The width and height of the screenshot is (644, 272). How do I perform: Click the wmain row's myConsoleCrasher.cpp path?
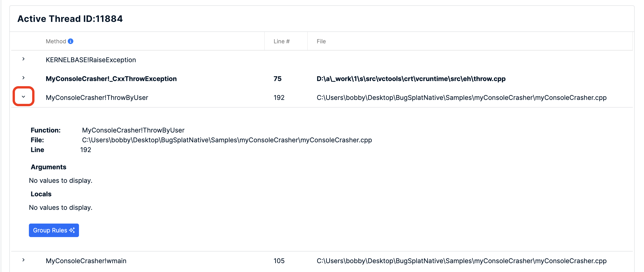(x=461, y=261)
